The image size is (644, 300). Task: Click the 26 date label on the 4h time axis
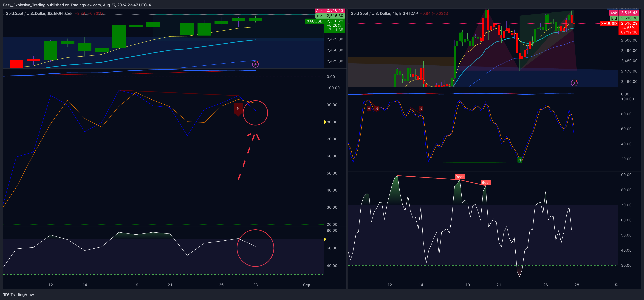tap(545, 285)
